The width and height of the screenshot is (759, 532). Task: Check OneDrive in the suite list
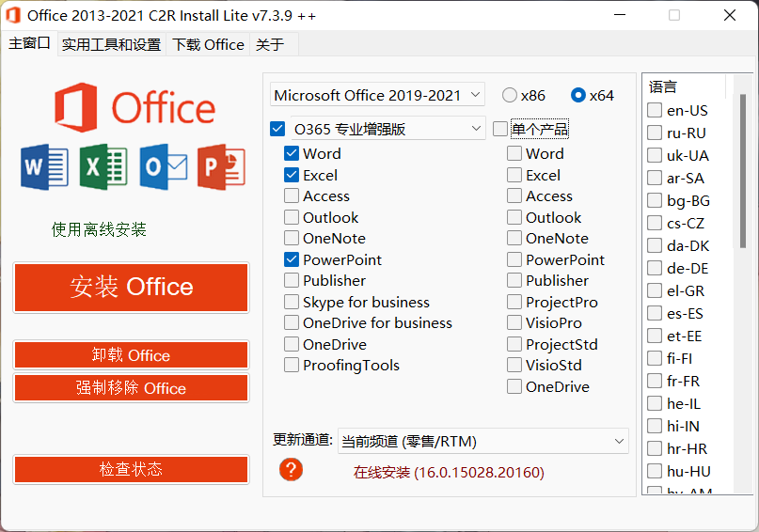(x=292, y=344)
